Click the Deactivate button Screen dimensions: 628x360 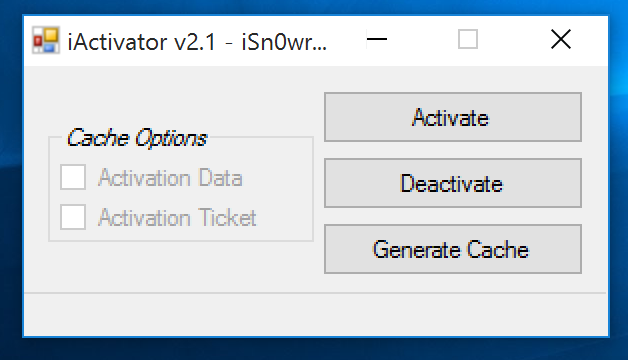(453, 183)
